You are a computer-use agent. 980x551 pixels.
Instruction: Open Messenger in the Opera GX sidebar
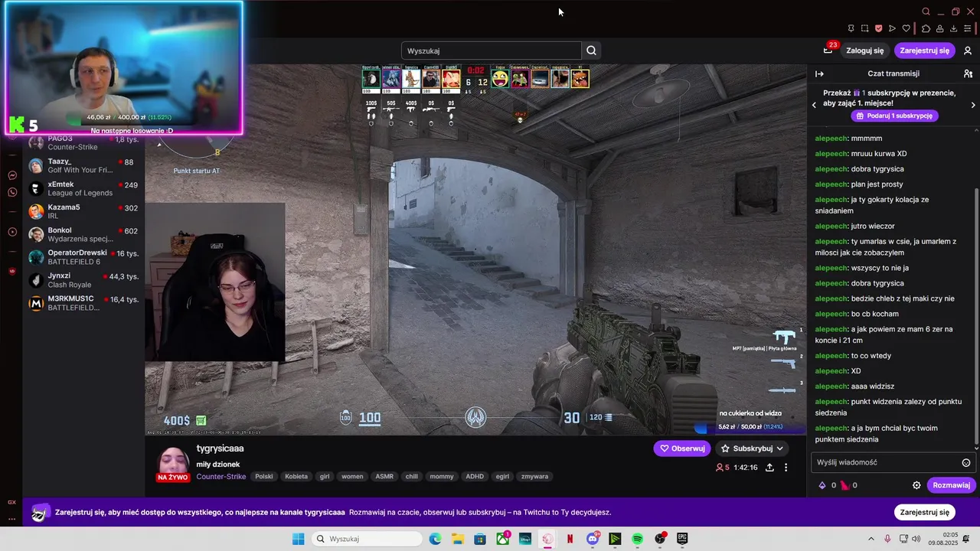[x=12, y=175]
